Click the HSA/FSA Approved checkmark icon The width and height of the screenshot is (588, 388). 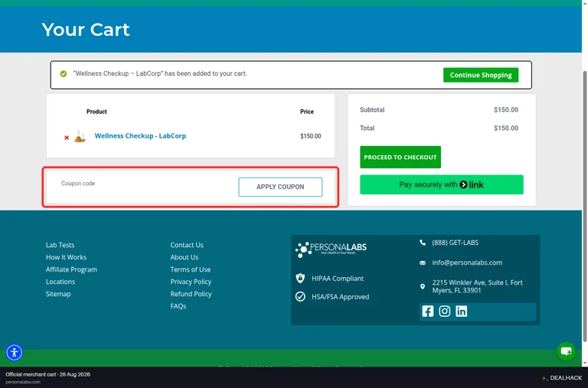(x=300, y=296)
